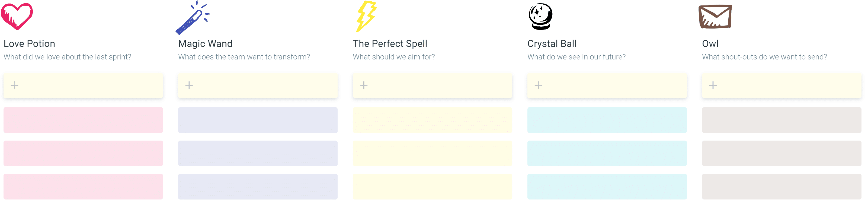This screenshot has width=868, height=203.
Task: Click the Owl column heading
Action: click(x=710, y=43)
